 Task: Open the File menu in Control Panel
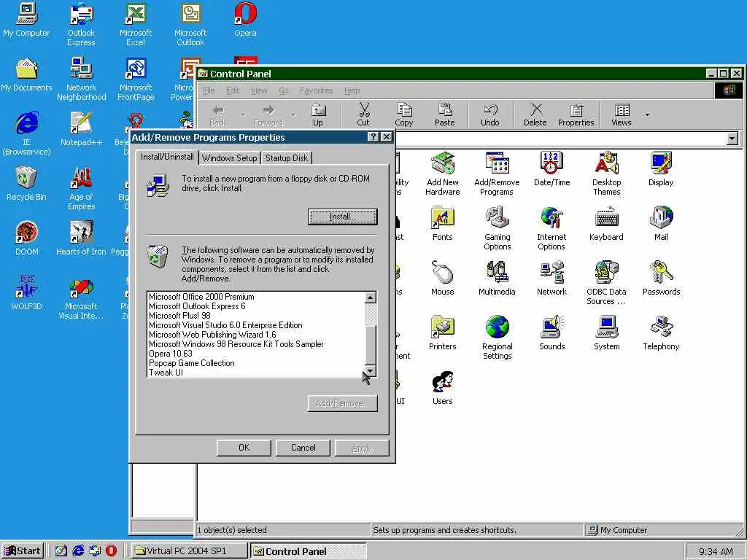(209, 90)
